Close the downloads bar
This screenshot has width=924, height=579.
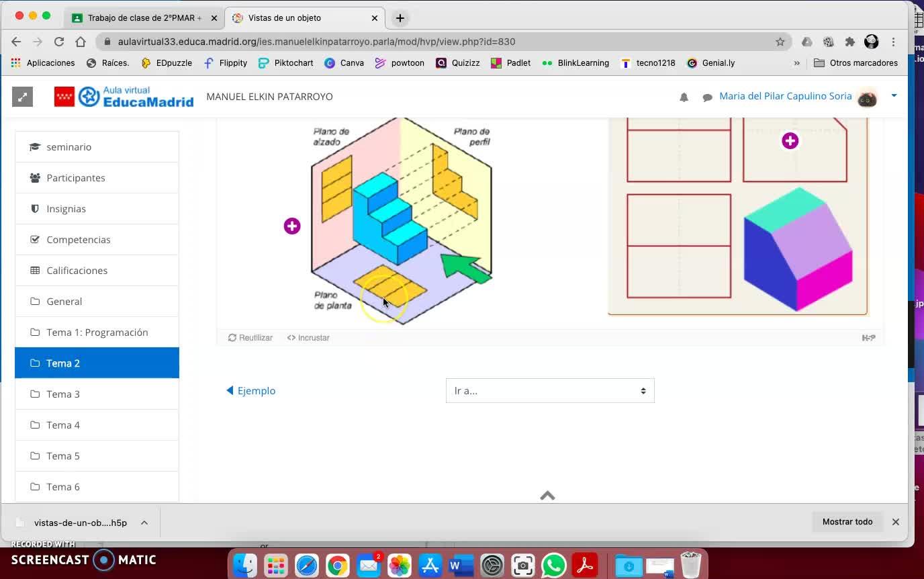click(x=895, y=522)
